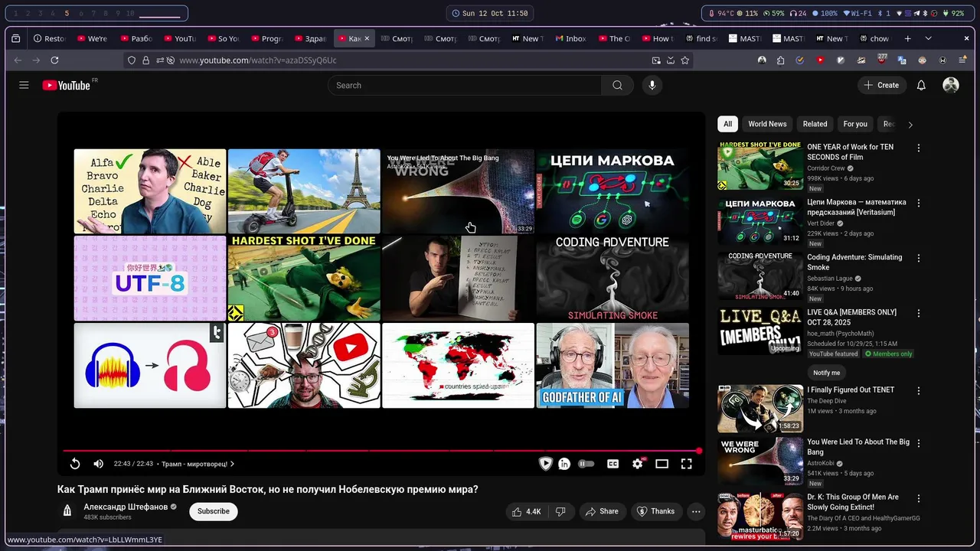Open player settings gear

tap(637, 464)
